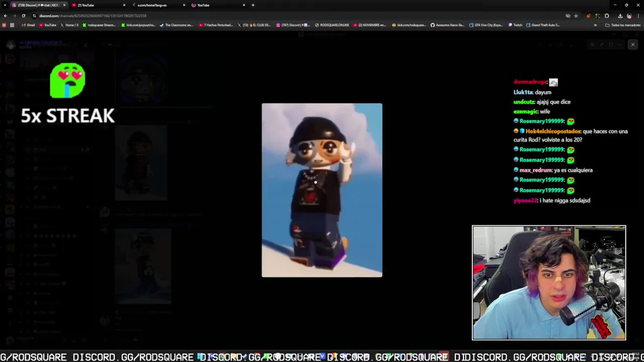Close the Discord chat browser tab
Viewport: 644px width, 362px height.
click(64, 5)
